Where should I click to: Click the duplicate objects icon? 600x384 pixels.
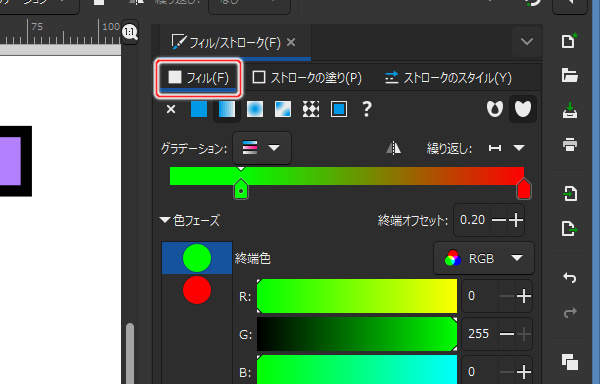pos(570,362)
